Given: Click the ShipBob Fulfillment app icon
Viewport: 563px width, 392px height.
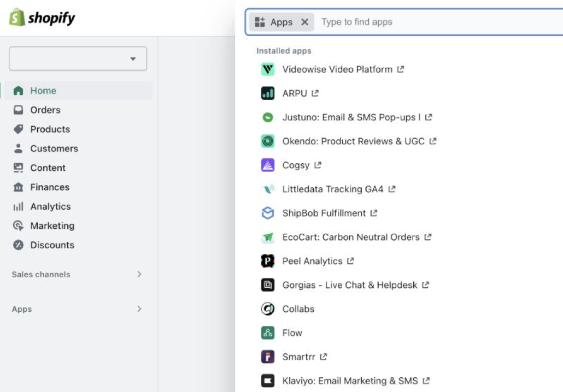Looking at the screenshot, I should (x=267, y=213).
